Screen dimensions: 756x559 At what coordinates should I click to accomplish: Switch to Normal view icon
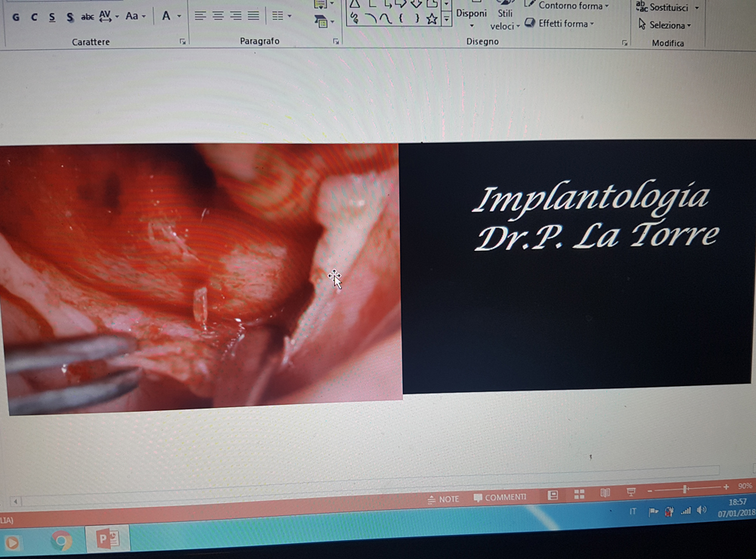[x=553, y=495]
